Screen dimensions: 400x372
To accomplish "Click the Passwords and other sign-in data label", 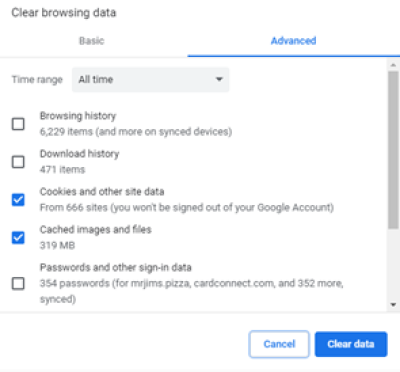I will (116, 267).
